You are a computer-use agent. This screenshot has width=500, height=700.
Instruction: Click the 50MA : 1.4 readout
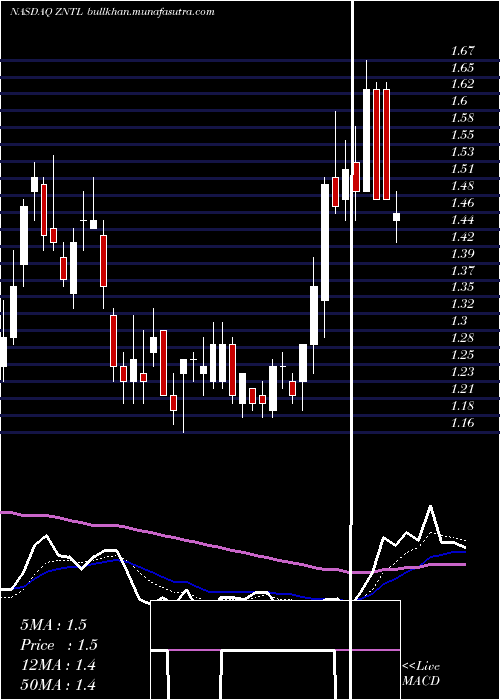[x=58, y=685]
